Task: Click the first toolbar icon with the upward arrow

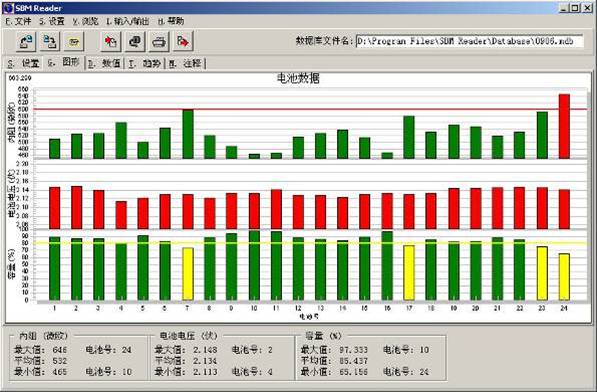Action: [x=26, y=41]
